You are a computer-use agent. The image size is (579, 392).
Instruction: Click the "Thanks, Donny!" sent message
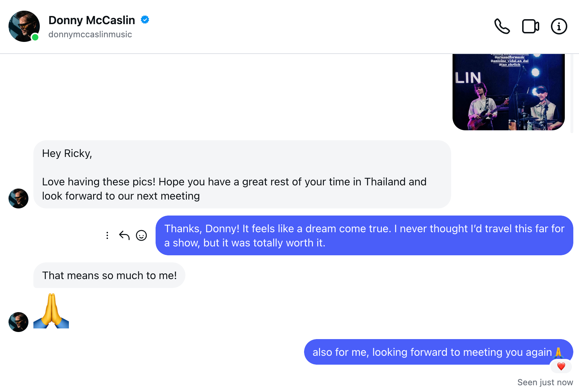tap(364, 235)
